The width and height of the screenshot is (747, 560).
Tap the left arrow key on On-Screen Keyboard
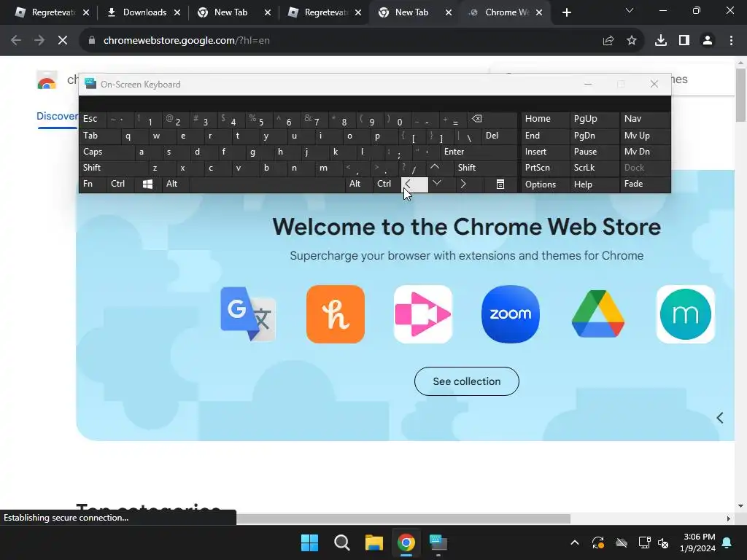pos(414,184)
